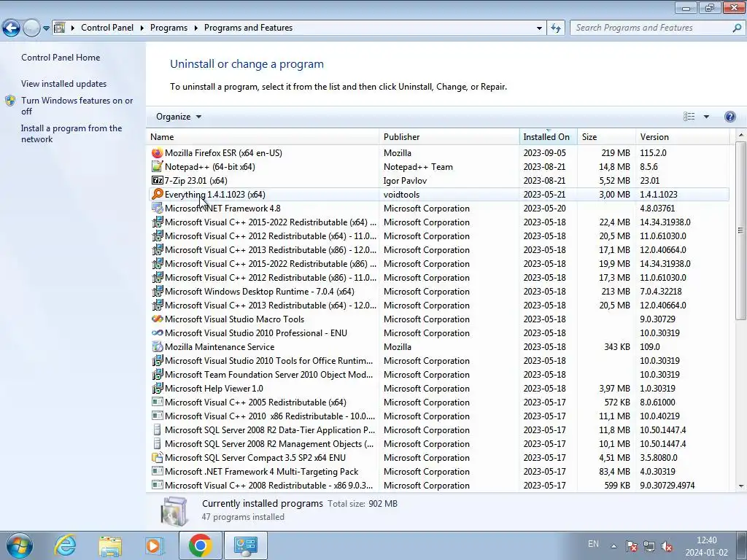Screen dimensions: 747x560
Task: Expand the arrow after Programs breadcrumb
Action: point(196,28)
